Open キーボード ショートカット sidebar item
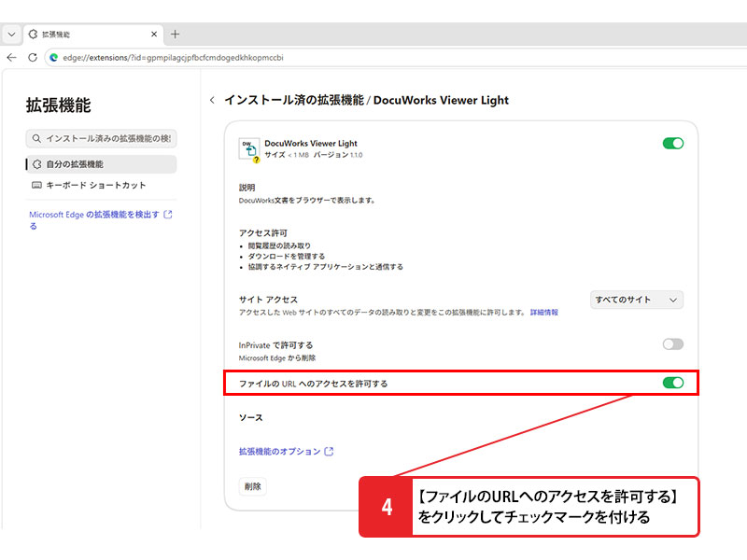Screen dimensions: 747x560 pyautogui.click(x=96, y=185)
